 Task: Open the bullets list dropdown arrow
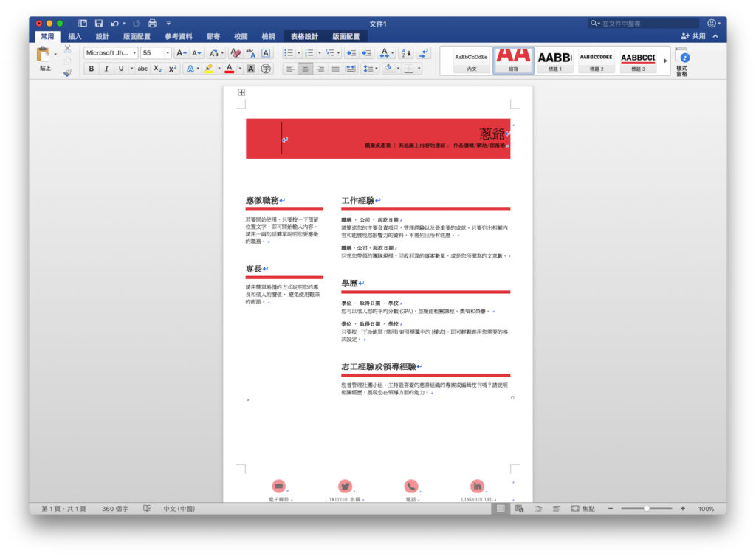pos(298,53)
